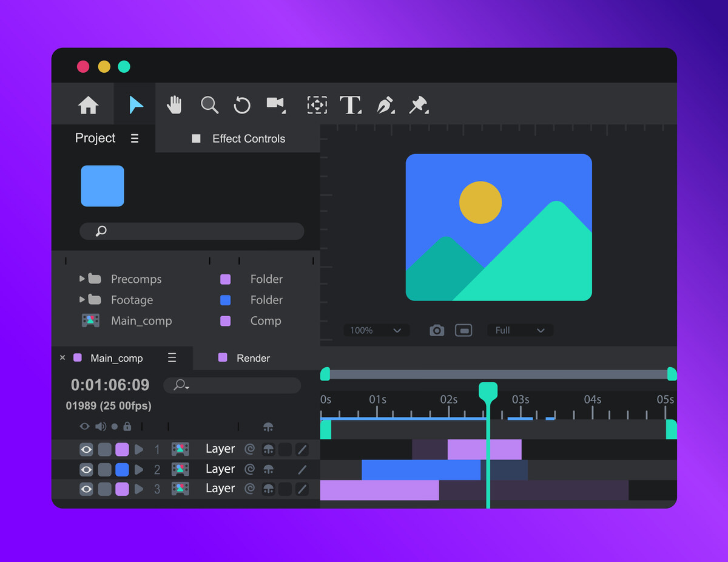The width and height of the screenshot is (728, 562).
Task: Open the 100% zoom dropdown
Action: [x=376, y=330]
